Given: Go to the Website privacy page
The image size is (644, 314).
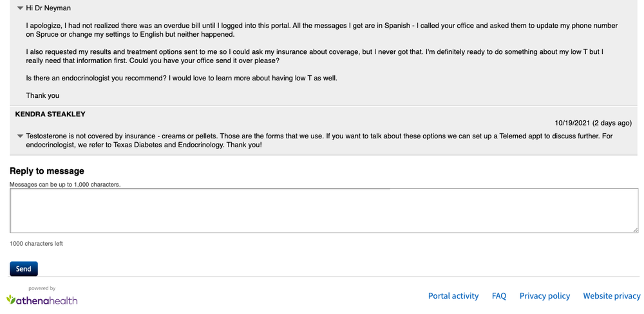Looking at the screenshot, I should (612, 296).
